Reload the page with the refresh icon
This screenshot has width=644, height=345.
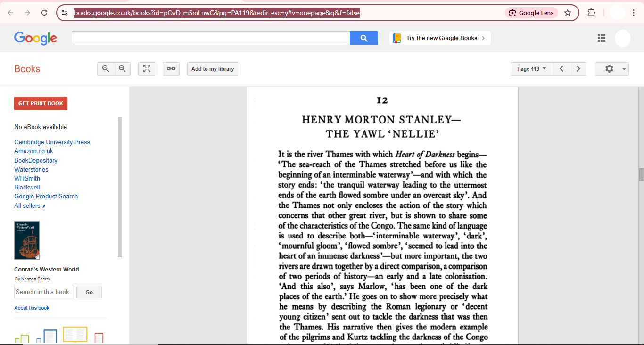click(x=44, y=13)
